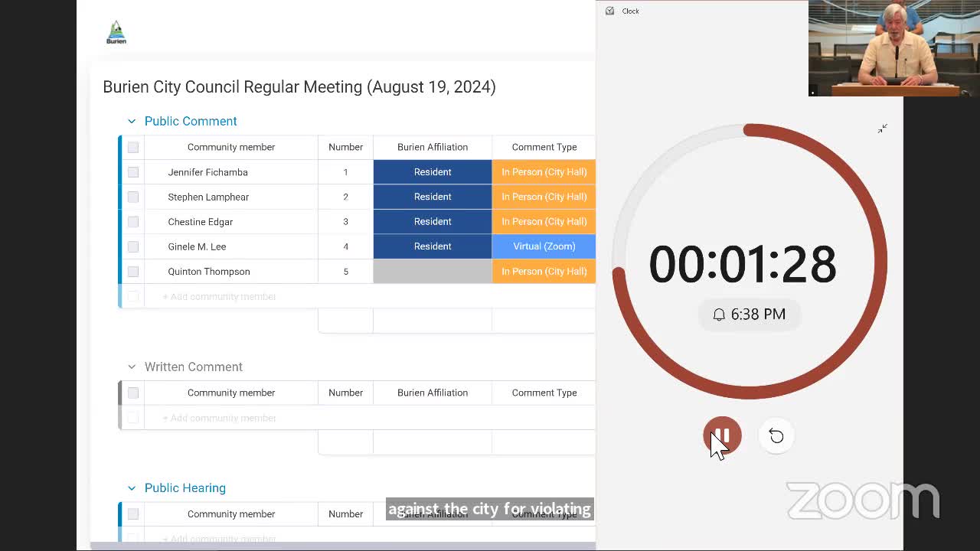Check the Chestine Edgar row
The height and width of the screenshot is (551, 980).
pos(133,222)
